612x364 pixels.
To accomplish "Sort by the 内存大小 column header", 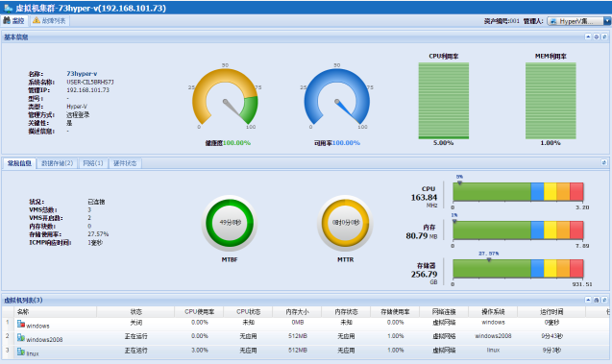I will click(298, 312).
